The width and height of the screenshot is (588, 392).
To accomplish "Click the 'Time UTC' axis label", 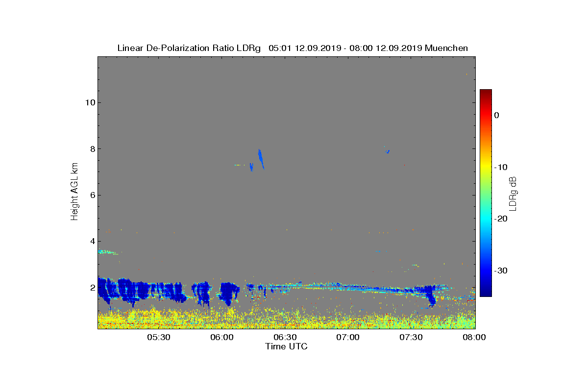I will tap(287, 346).
